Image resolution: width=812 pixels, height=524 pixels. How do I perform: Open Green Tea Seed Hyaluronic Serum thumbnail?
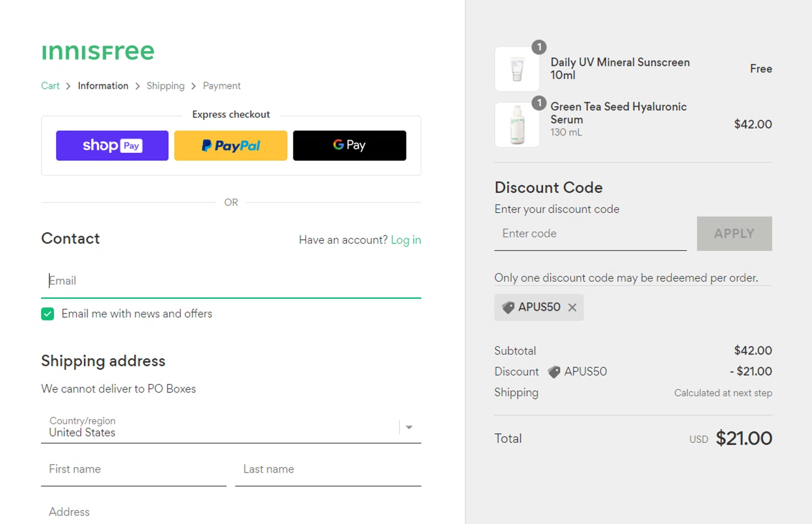pyautogui.click(x=517, y=125)
